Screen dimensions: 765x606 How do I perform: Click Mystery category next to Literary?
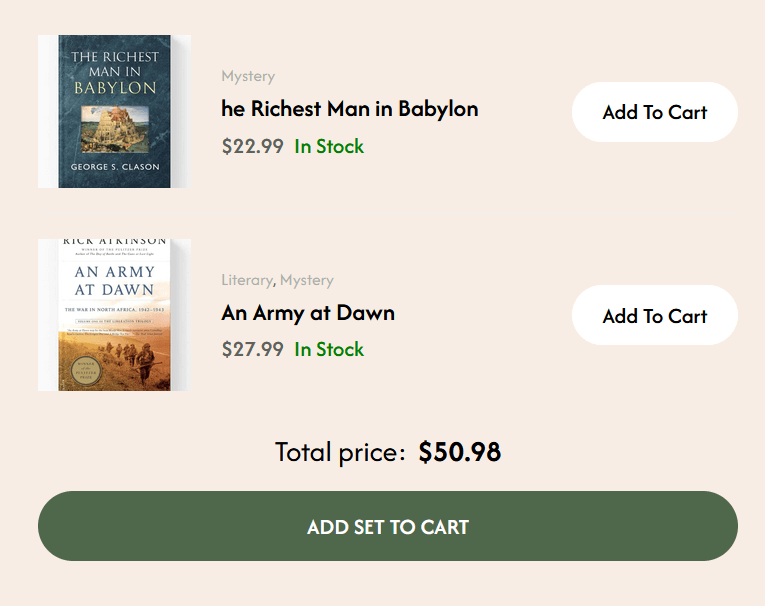(x=307, y=281)
